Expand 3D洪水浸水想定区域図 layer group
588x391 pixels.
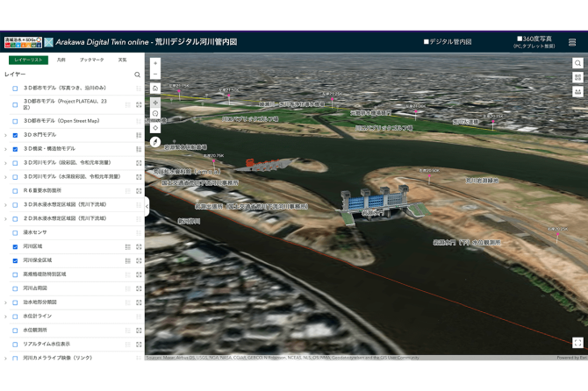coord(5,205)
